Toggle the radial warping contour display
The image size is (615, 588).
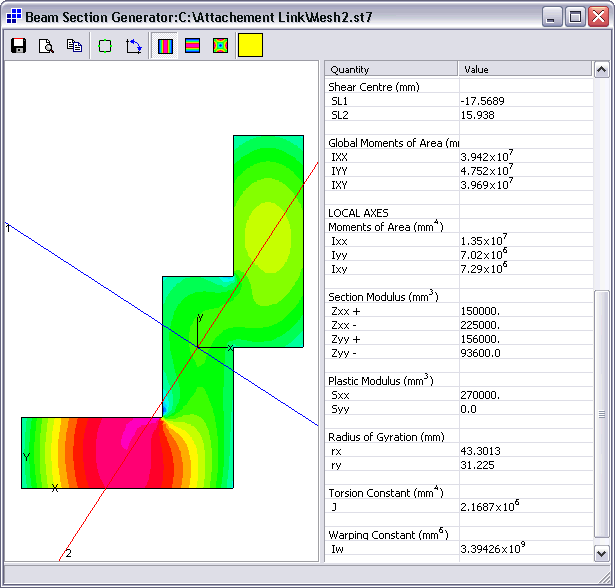coord(221,45)
